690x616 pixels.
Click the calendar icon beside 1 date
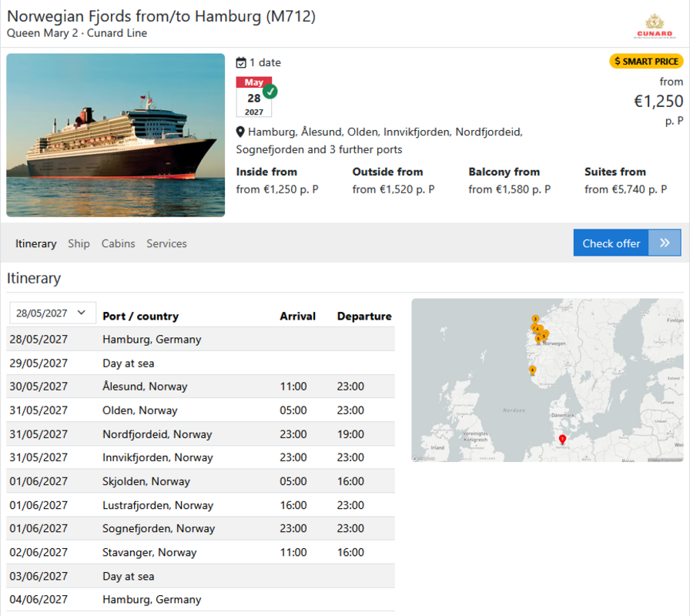[241, 63]
